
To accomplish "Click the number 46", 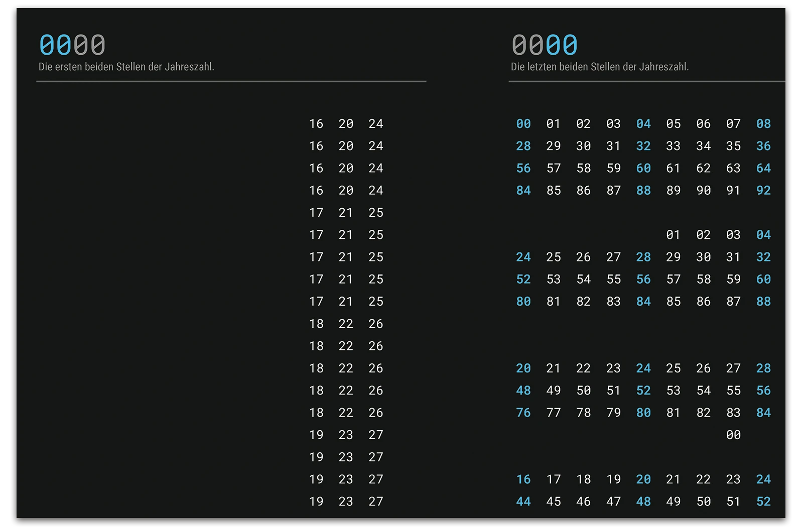I will (x=583, y=501).
